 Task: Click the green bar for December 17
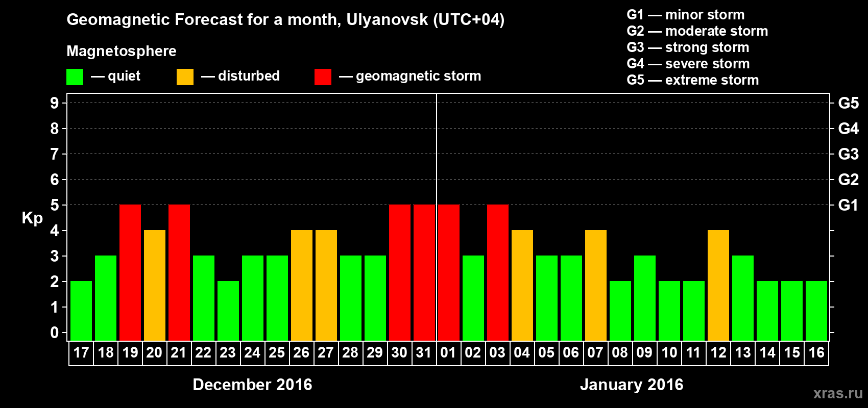[81, 311]
